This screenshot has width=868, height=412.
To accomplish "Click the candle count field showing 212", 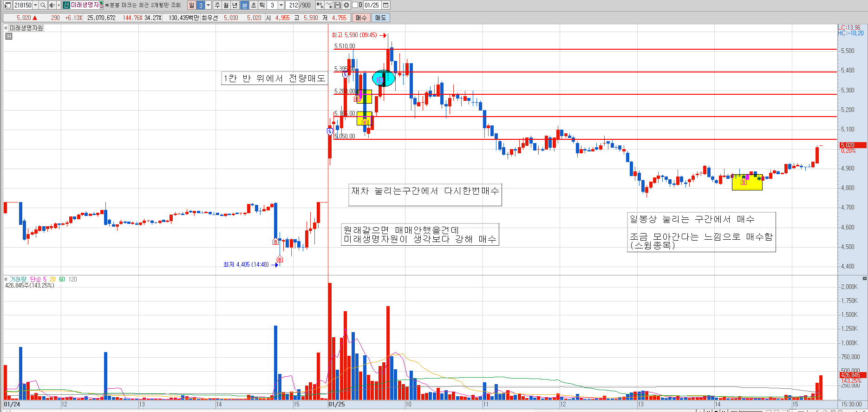I will [293, 5].
